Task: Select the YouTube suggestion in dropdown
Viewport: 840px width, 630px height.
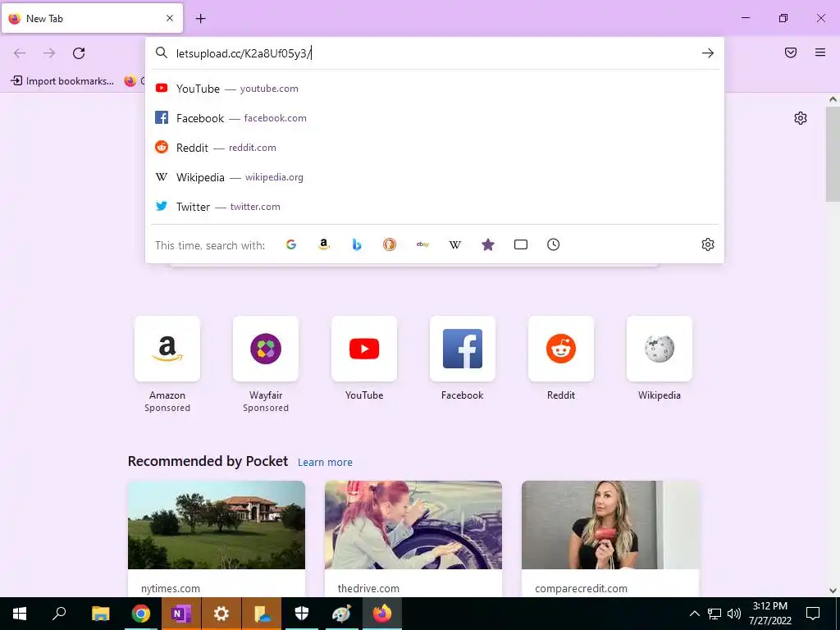Action: [x=435, y=89]
